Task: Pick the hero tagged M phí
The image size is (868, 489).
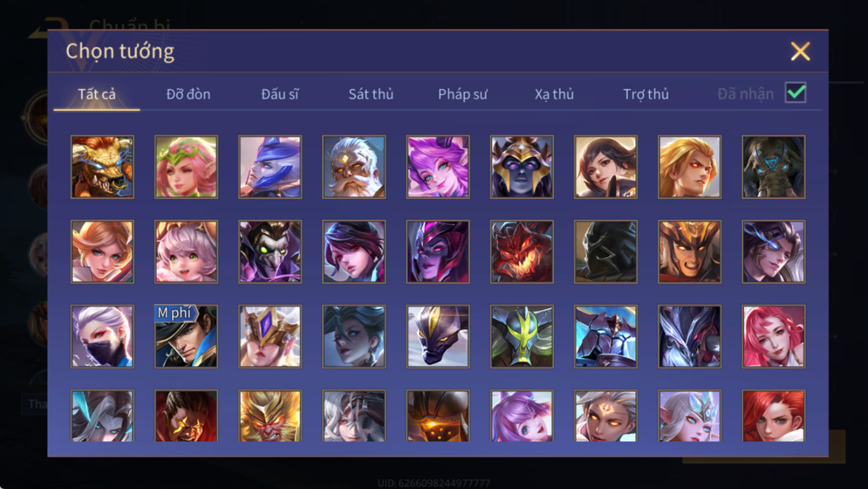Action: point(186,336)
